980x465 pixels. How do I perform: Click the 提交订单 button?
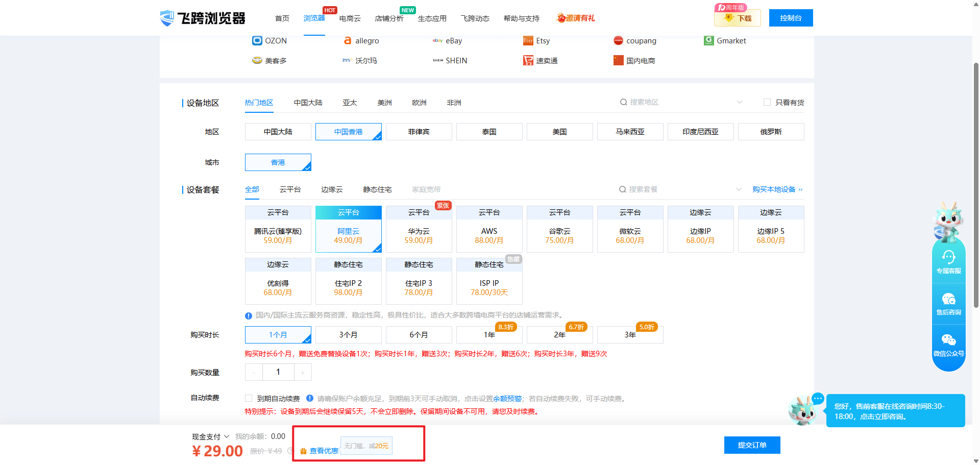click(752, 445)
